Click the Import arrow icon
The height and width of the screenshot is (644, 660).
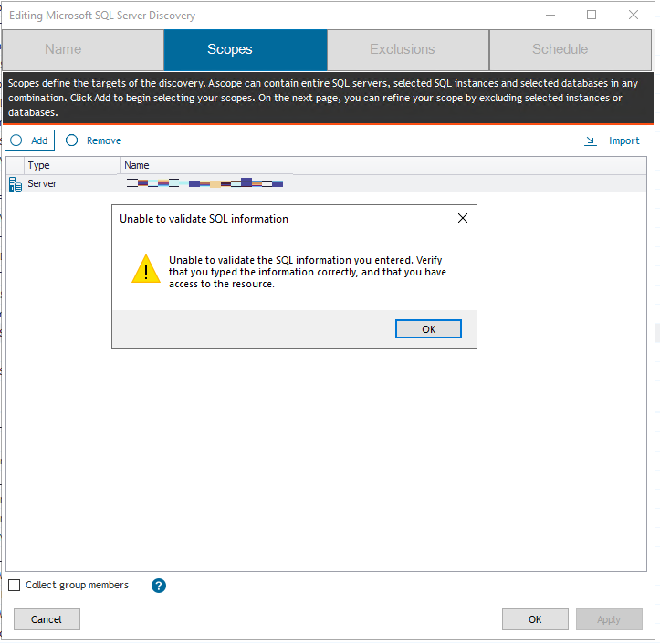(x=591, y=140)
